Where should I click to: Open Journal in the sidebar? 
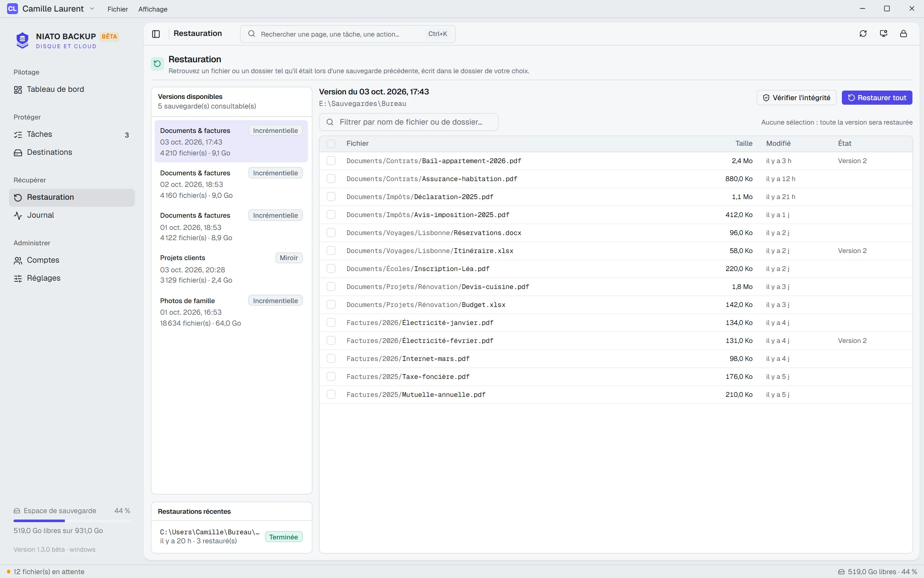coord(72,215)
